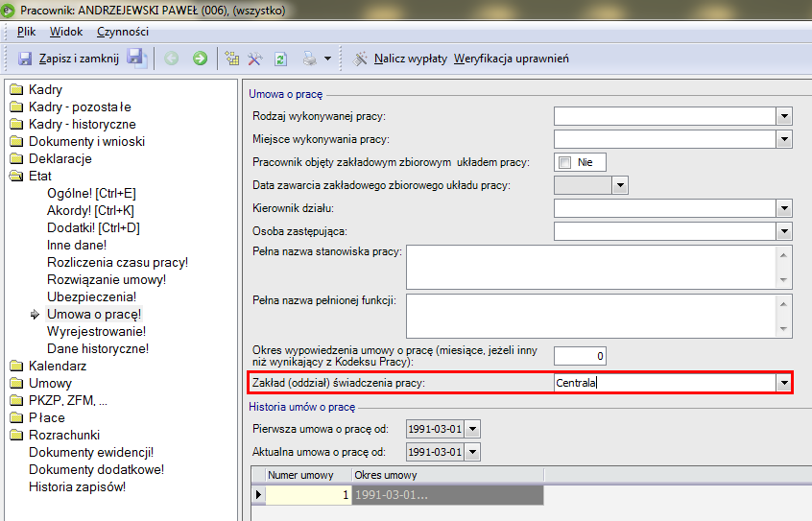Select Rozwiązanie umowy! tree item
Viewport: 812px width, 521px height.
107,279
